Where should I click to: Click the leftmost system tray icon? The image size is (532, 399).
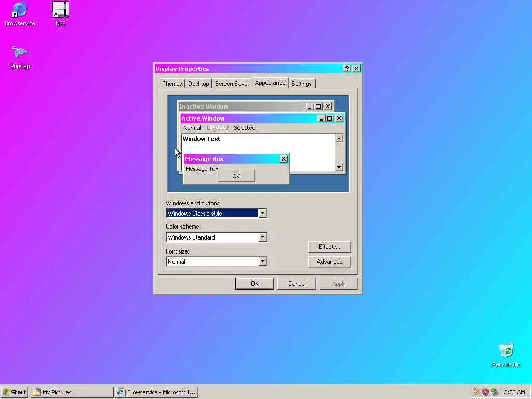476,392
